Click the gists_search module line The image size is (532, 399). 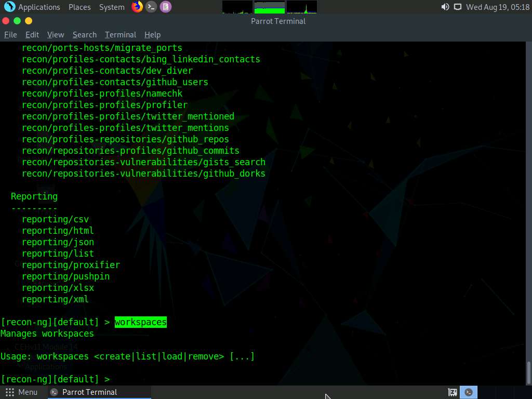coord(144,162)
